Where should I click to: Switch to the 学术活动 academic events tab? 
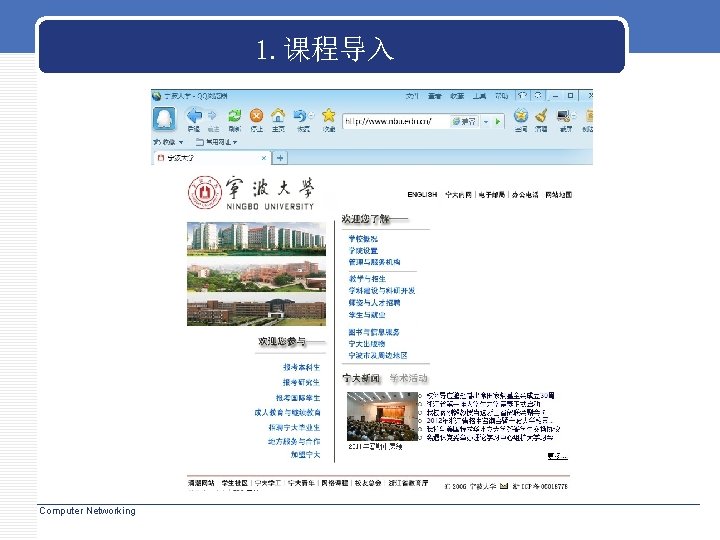pyautogui.click(x=408, y=378)
